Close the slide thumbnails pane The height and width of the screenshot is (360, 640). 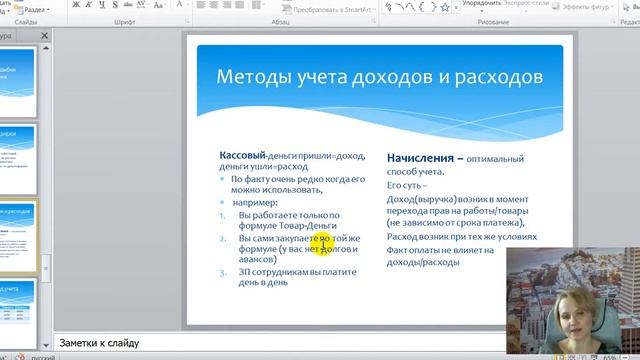[x=44, y=36]
